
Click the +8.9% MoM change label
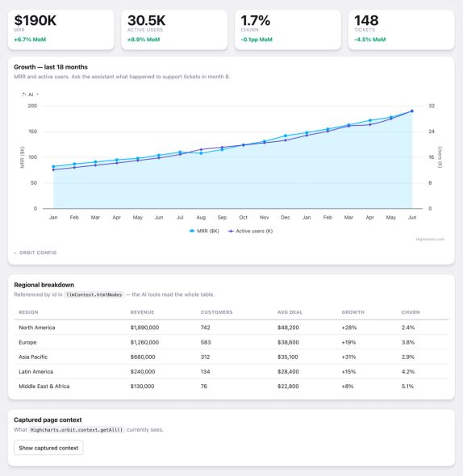[x=144, y=40]
